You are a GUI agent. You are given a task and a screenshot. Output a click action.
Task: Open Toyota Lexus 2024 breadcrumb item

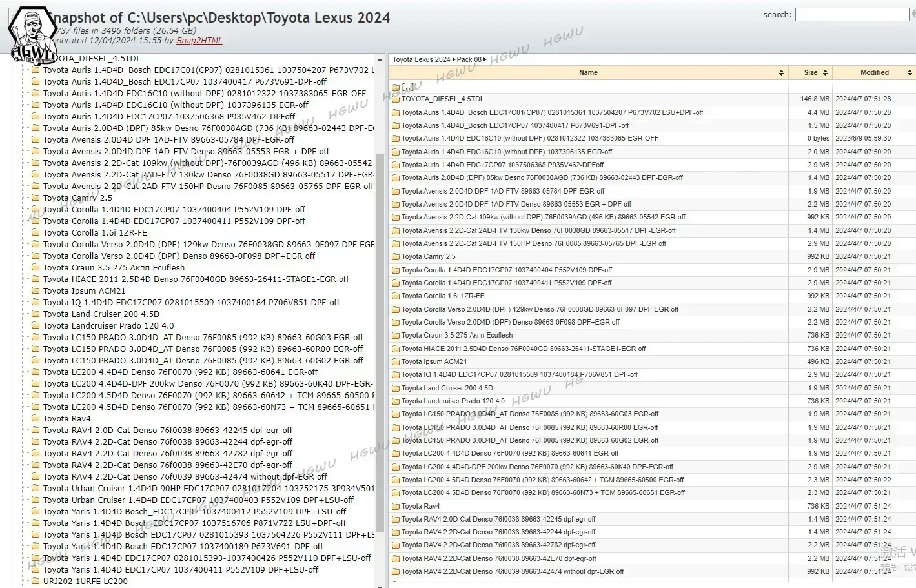click(421, 59)
